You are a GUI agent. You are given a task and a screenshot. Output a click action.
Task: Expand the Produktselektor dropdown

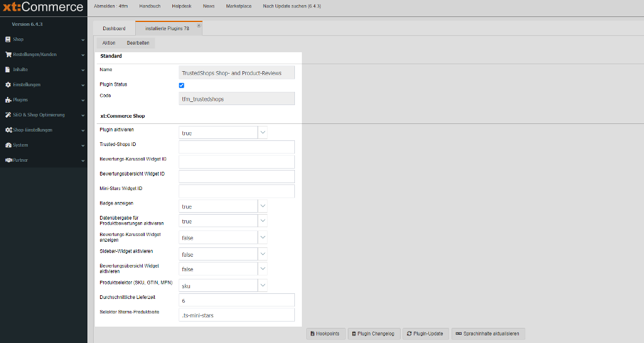pos(263,285)
